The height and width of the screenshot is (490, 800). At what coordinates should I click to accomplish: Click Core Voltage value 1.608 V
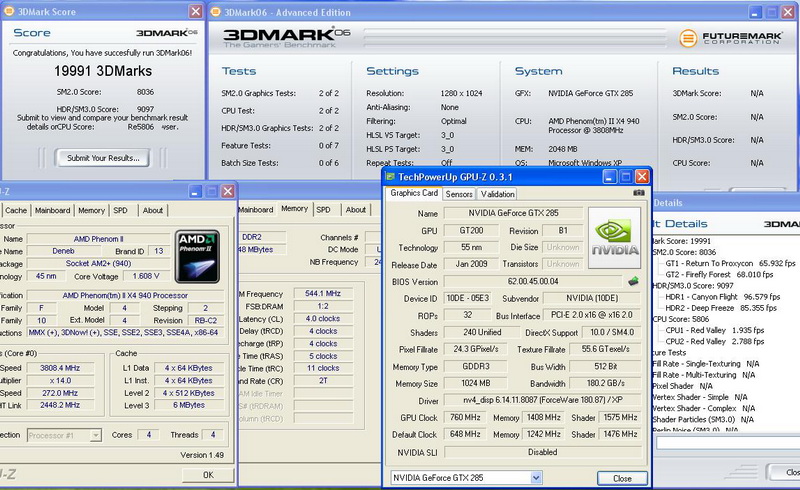click(146, 276)
